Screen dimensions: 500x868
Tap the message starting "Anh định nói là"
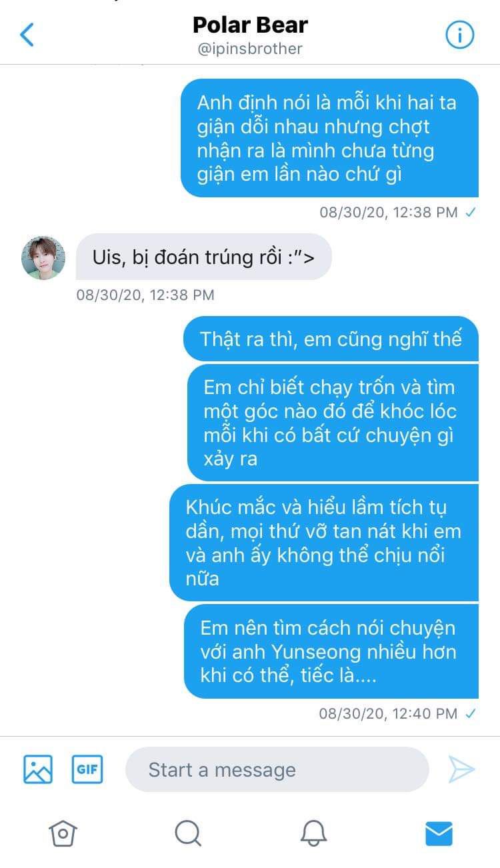(330, 138)
